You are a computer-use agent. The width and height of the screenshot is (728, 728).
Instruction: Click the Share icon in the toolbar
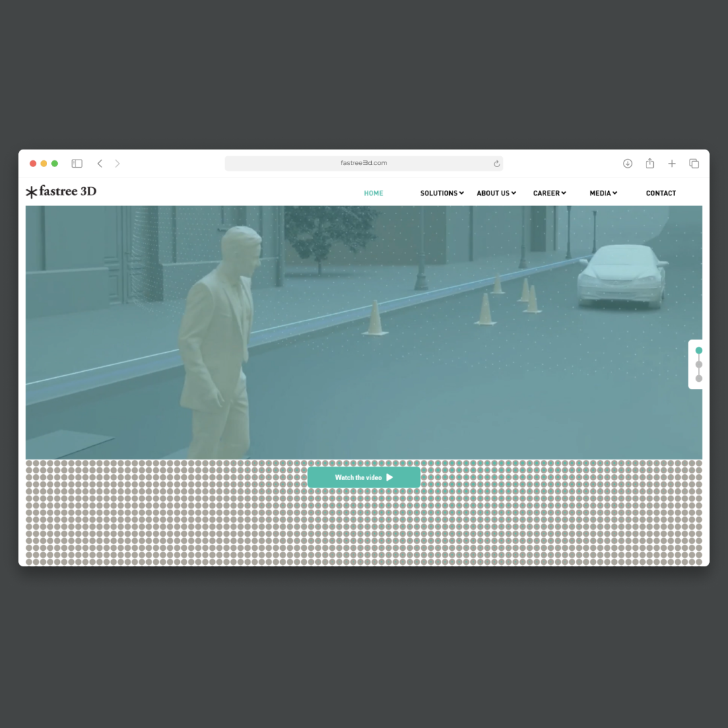point(650,164)
